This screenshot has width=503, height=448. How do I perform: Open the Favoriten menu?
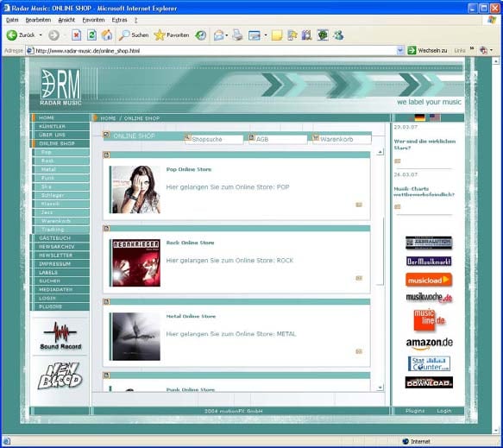[94, 20]
